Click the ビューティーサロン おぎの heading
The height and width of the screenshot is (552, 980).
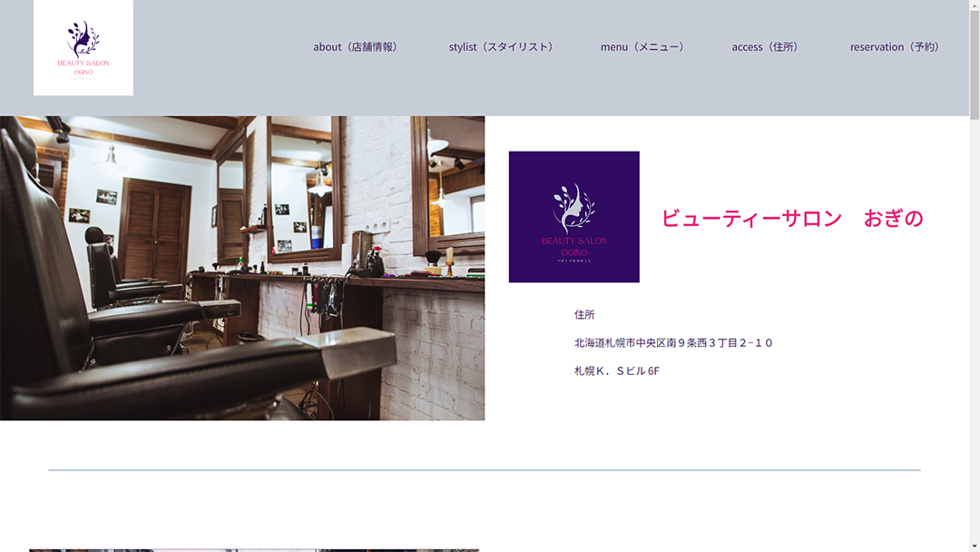(x=791, y=218)
